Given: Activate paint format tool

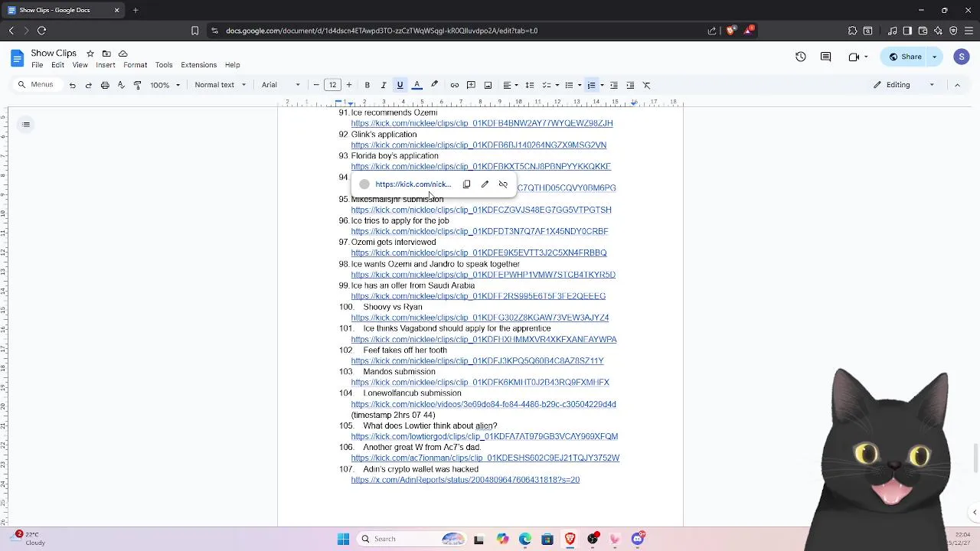Looking at the screenshot, I should 137,85.
